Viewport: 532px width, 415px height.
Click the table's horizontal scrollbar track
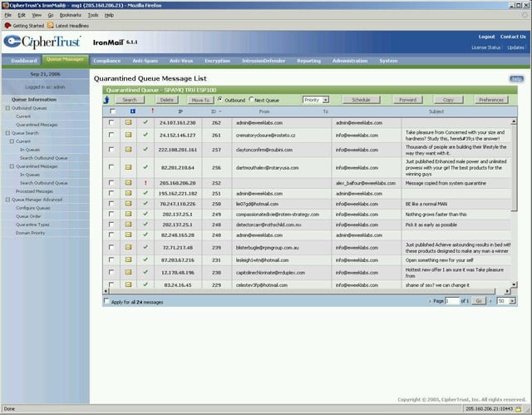pyautogui.click(x=302, y=291)
